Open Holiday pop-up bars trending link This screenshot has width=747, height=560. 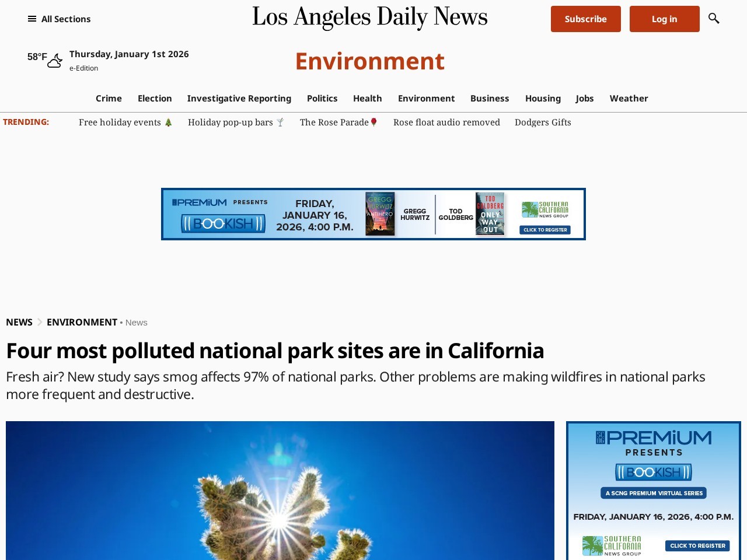[235, 123]
